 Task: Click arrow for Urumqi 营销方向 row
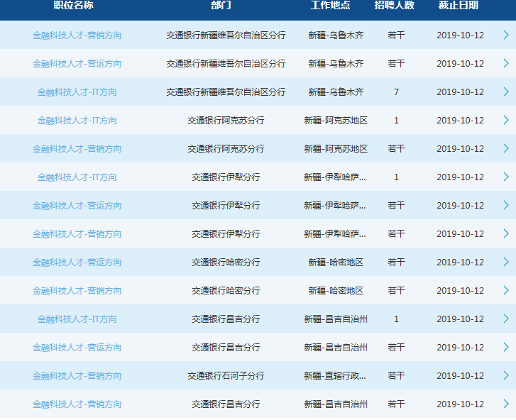[505, 35]
